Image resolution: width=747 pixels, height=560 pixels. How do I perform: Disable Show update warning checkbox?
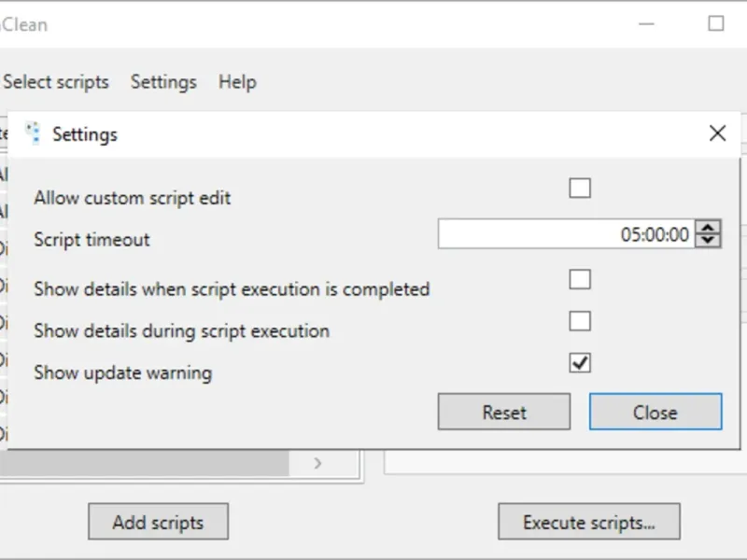pyautogui.click(x=580, y=362)
